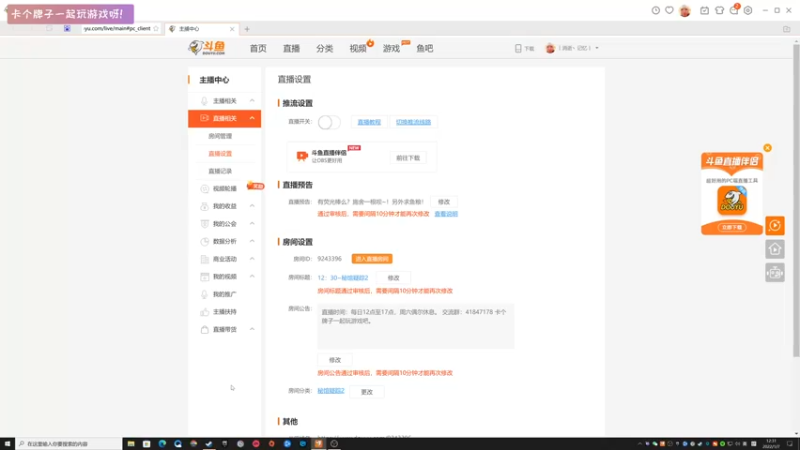The height and width of the screenshot is (450, 800).
Task: Expand the 直播带货 section chevron
Action: pos(252,329)
